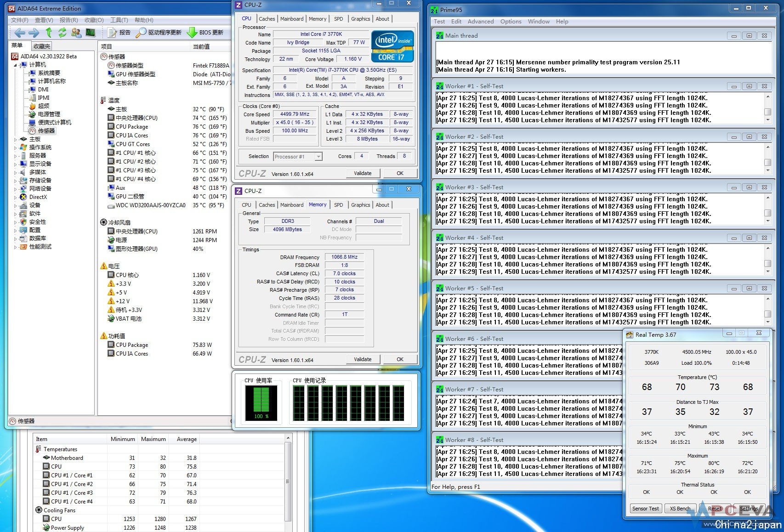Click the Main thread window icon in Prime95
Viewport: 784px width, 532px height.
440,35
